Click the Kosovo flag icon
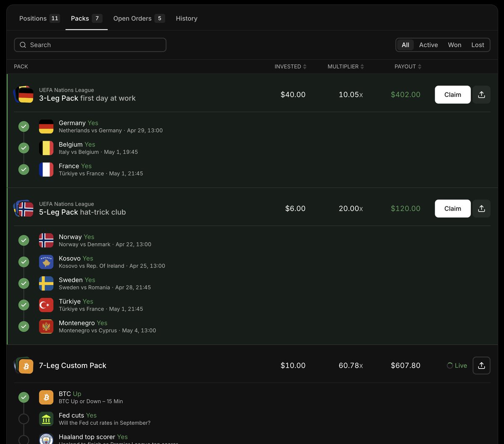 (46, 262)
